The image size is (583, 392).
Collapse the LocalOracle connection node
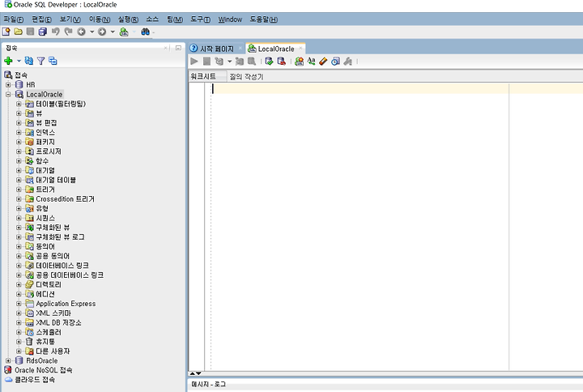(8, 95)
